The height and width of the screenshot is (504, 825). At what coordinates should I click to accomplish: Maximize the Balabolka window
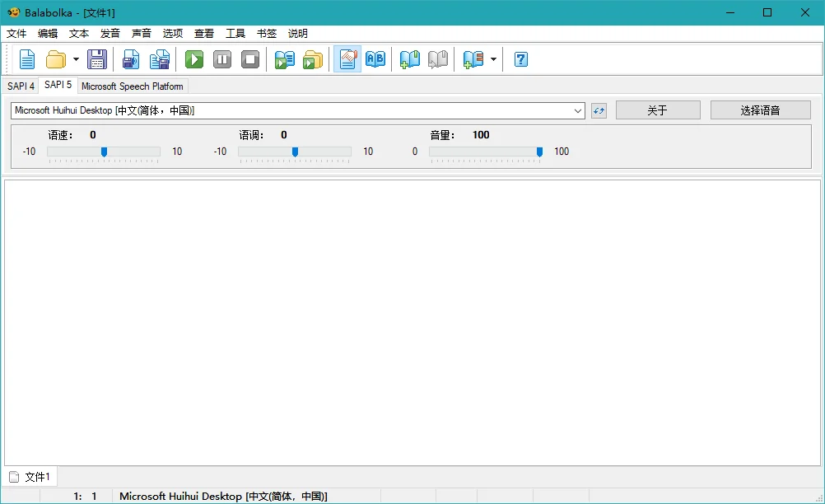pyautogui.click(x=767, y=12)
